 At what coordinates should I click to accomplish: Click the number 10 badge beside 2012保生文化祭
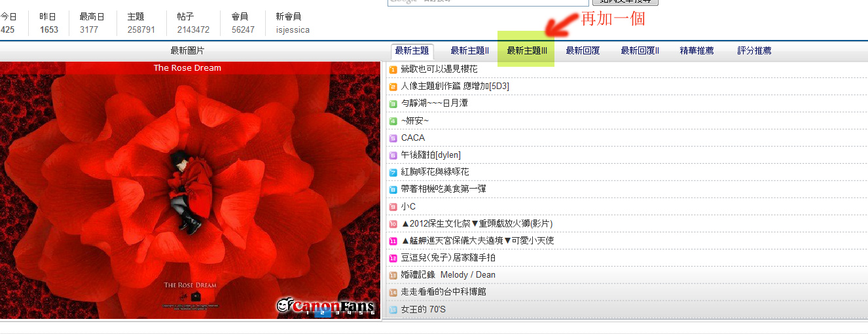(x=393, y=224)
